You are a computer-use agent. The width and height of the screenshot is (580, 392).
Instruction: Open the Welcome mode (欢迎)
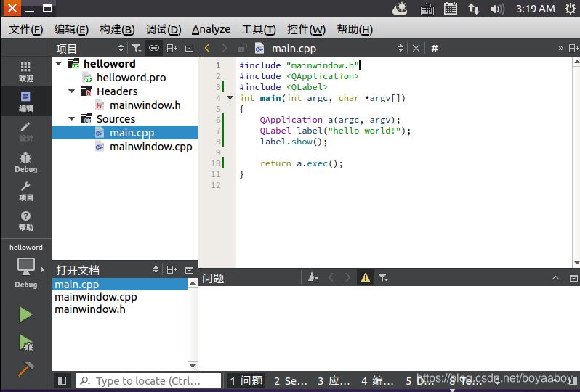coord(26,72)
